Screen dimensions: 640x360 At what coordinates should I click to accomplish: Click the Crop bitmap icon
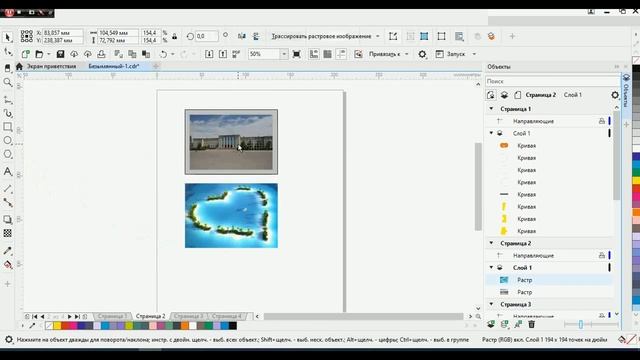tap(393, 36)
